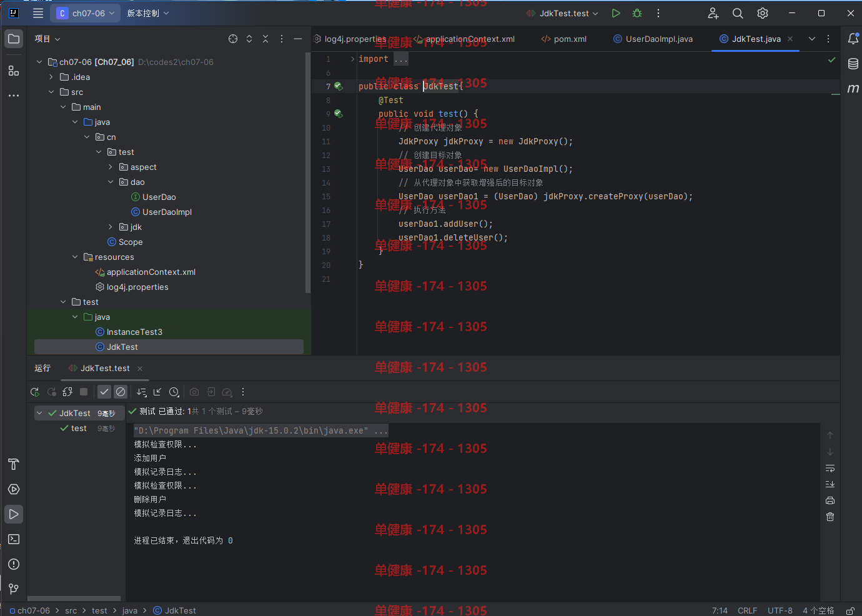Switch to applicationContext.xml editor tab

pos(464,39)
